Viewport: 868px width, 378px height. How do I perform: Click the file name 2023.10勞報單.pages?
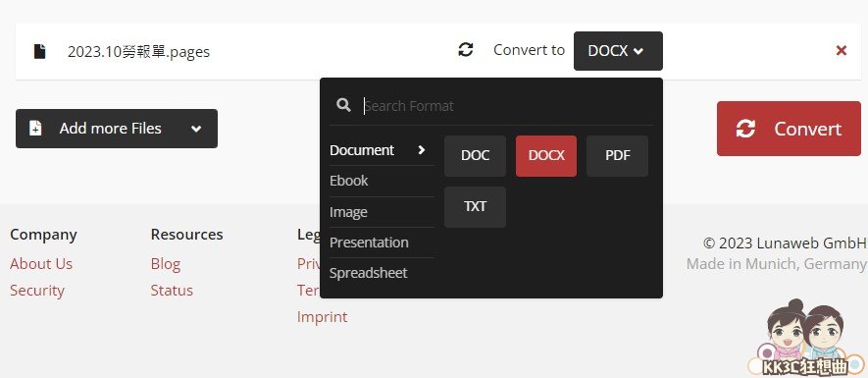point(139,51)
